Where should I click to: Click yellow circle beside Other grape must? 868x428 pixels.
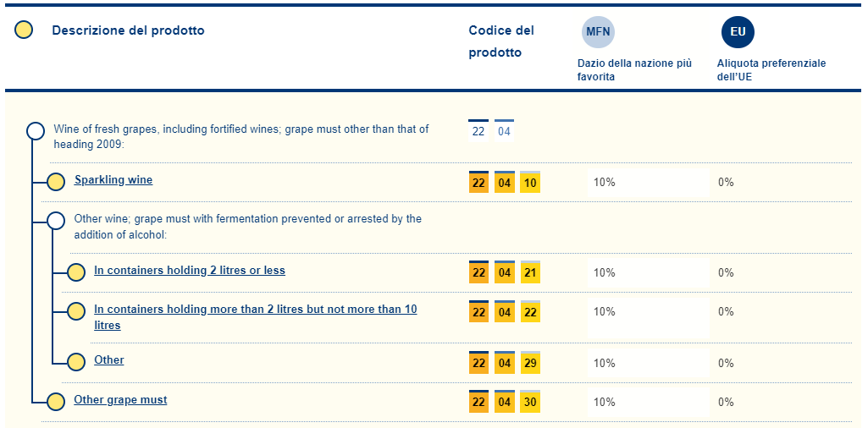coord(56,402)
